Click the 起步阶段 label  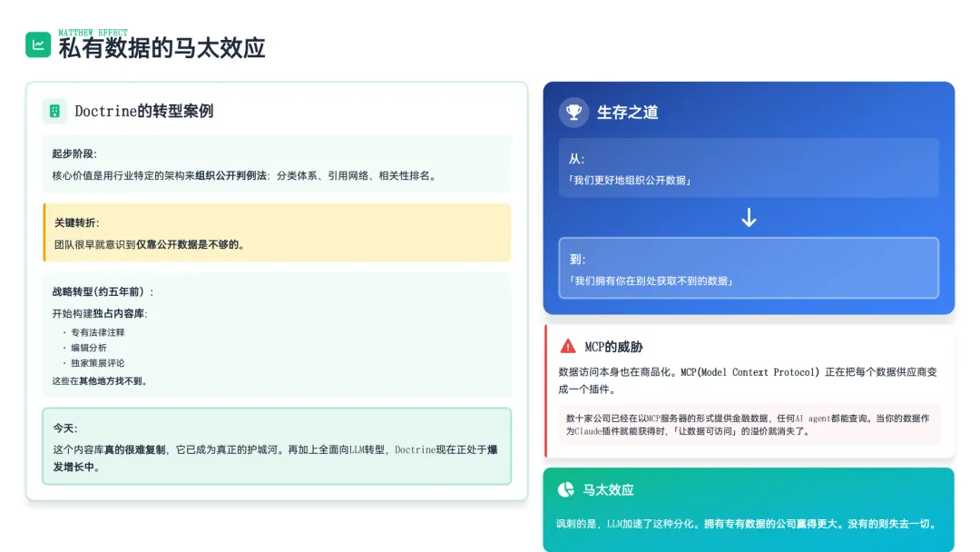click(74, 153)
